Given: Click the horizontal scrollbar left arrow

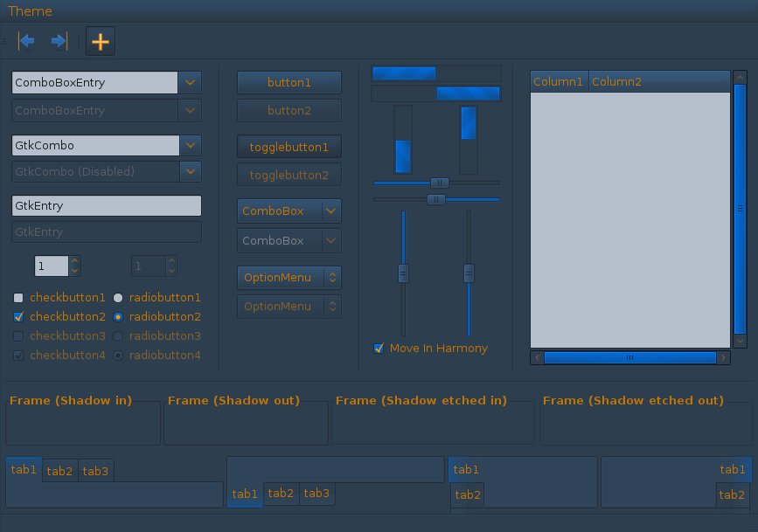Looking at the screenshot, I should [x=537, y=357].
